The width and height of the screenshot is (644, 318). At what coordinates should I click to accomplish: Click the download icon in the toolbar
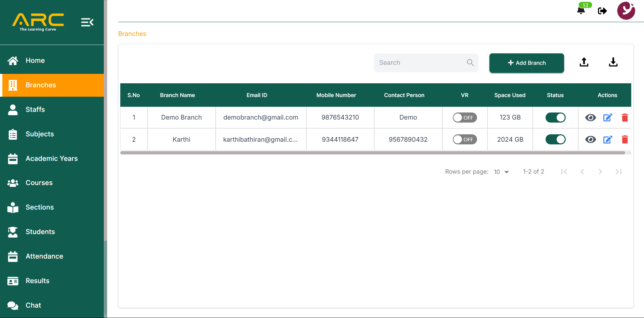pyautogui.click(x=613, y=62)
